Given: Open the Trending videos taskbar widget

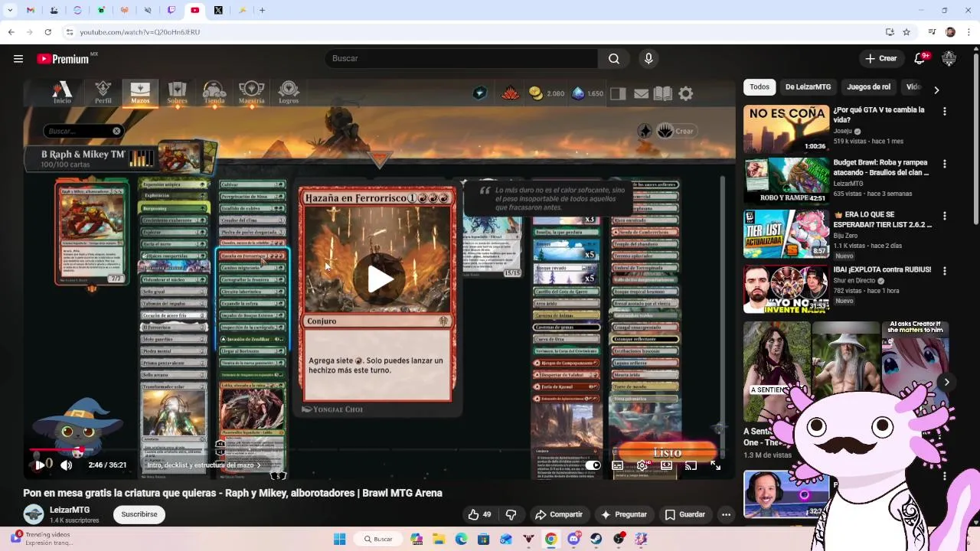Looking at the screenshot, I should [42, 539].
